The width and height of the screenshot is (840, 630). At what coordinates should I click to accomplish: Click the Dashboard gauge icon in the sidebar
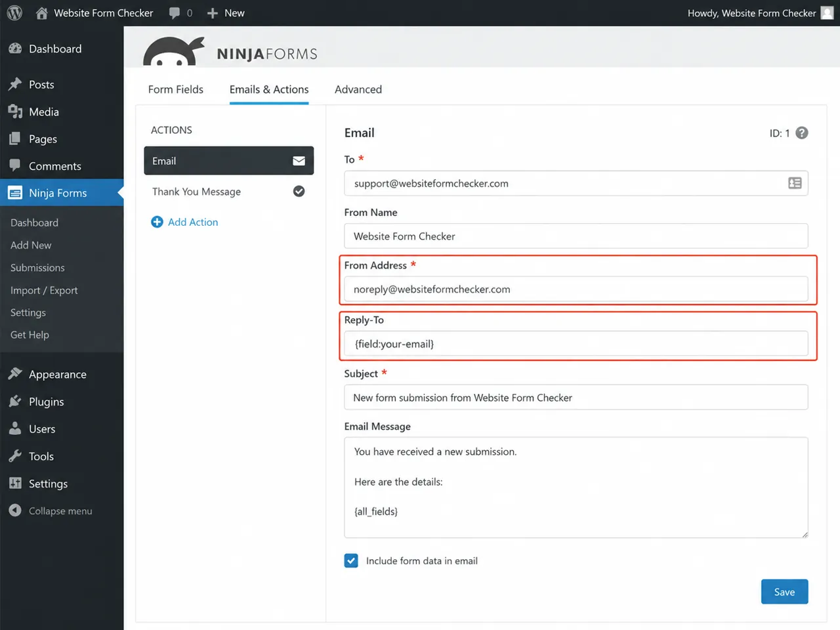click(15, 49)
